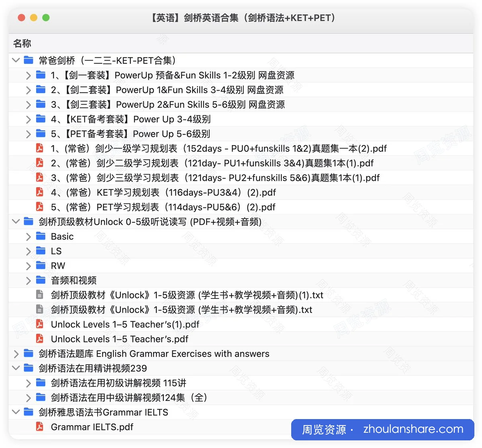The width and height of the screenshot is (482, 448).
Task: Click PDF icon for Grammar IELTS.pdf
Action: click(x=40, y=427)
